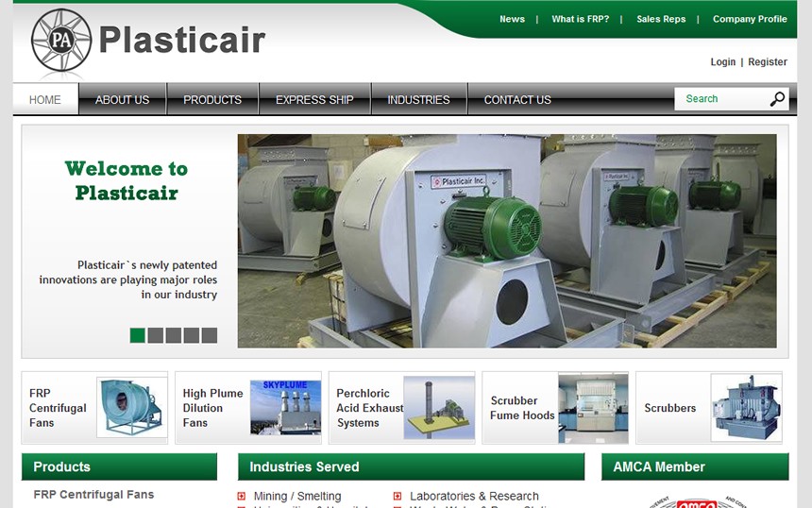Open the FRP Centrifugal Fans card label

pos(58,408)
